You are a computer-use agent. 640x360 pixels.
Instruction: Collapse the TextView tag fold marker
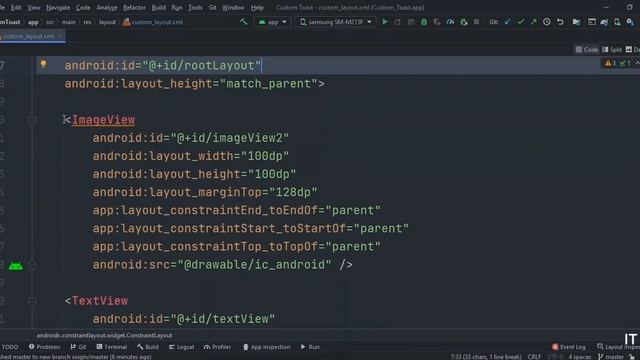point(32,301)
